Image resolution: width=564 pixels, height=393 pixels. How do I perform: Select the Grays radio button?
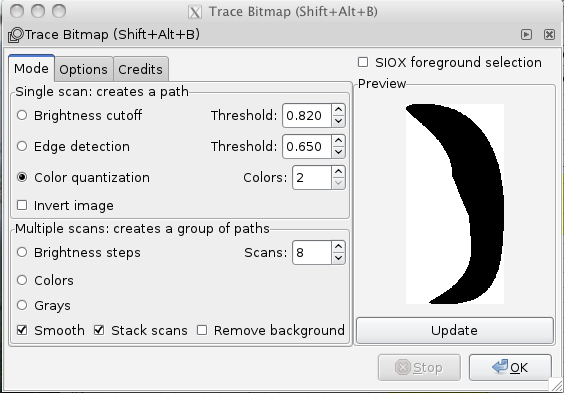[22, 305]
